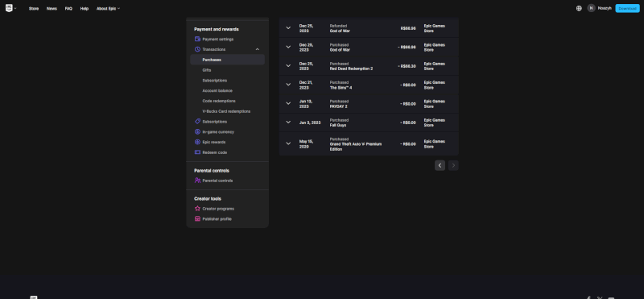Click Epic Games Store in Fall Guys row
The width and height of the screenshot is (644, 299).
(435, 123)
